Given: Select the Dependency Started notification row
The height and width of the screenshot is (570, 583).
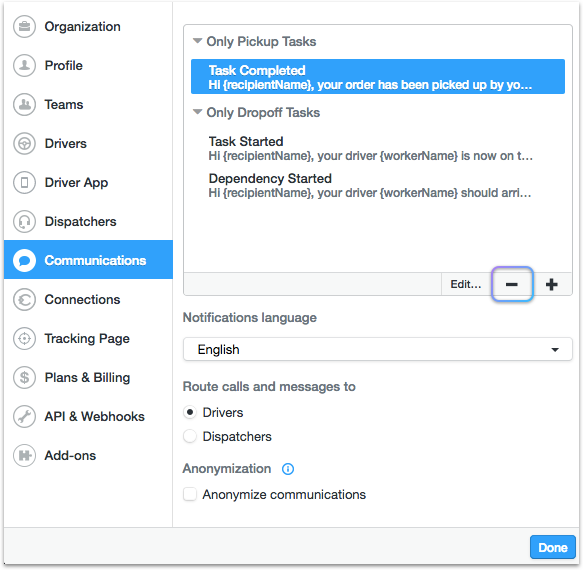Looking at the screenshot, I should tap(378, 186).
